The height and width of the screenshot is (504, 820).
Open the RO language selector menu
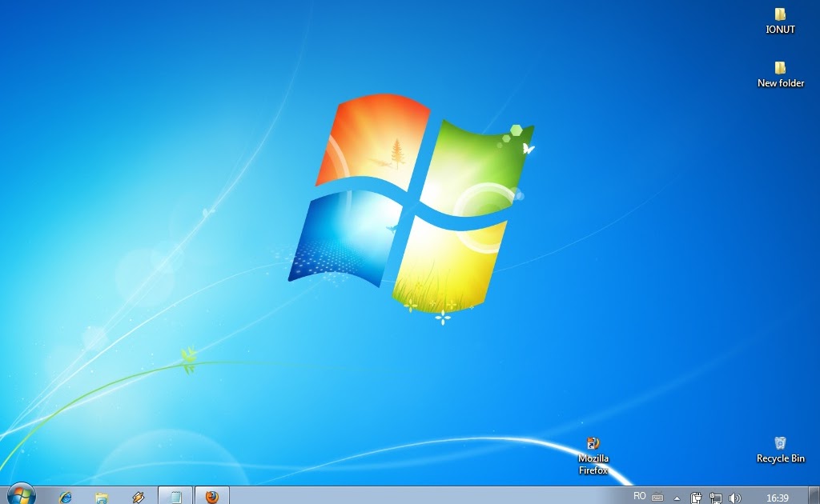640,497
